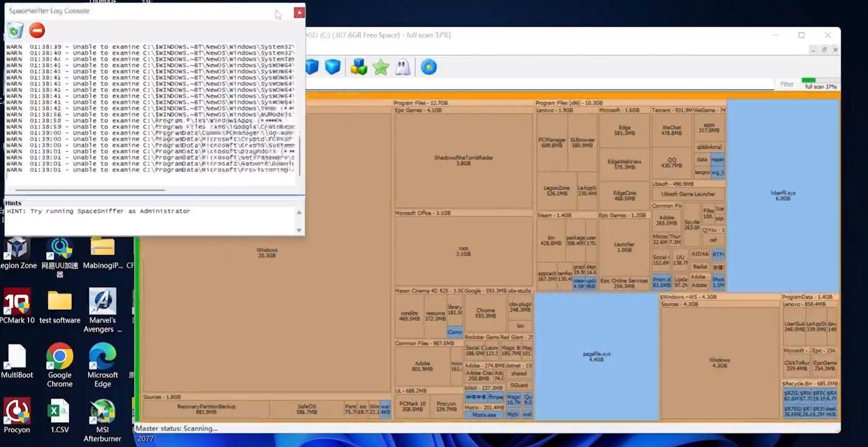
Task: Open the Procyon desktop shortcut
Action: (17, 415)
